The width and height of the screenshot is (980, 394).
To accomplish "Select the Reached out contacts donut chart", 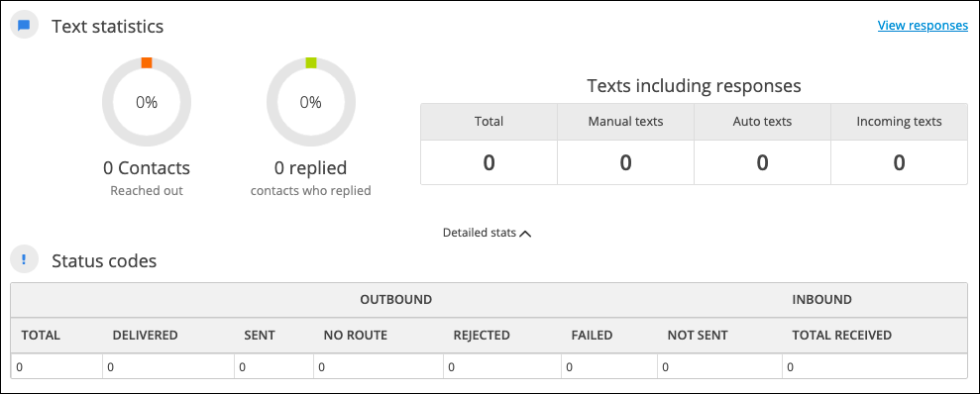I will 147,102.
